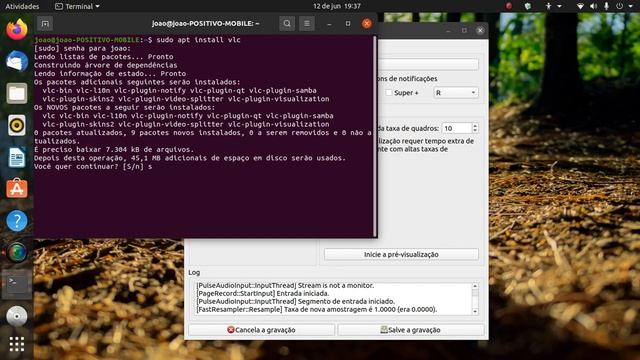Open the Files manager in the dock
Image resolution: width=640 pixels, height=360 pixels.
point(17,93)
